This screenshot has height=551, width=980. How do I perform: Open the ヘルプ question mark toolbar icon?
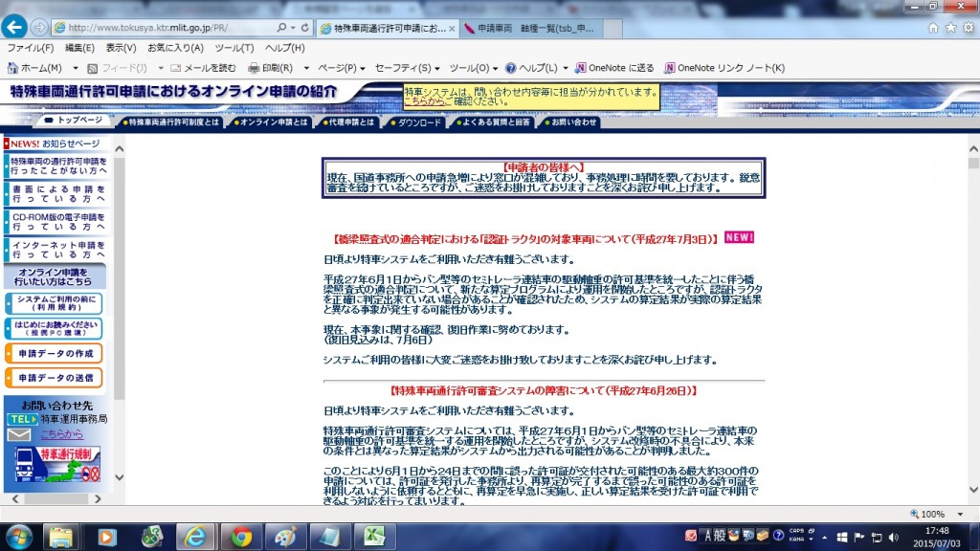coord(512,69)
